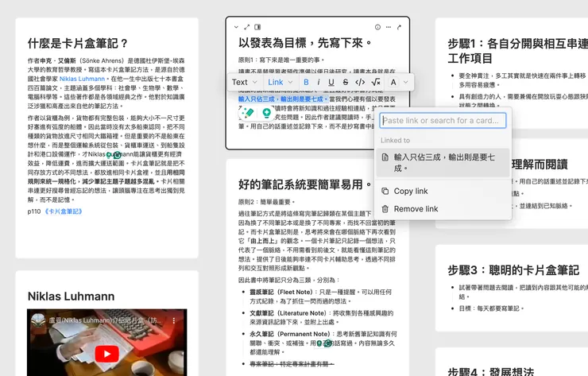This screenshot has width=588, height=376.
Task: Click the green magic pencil writing icon
Action: [247, 112]
